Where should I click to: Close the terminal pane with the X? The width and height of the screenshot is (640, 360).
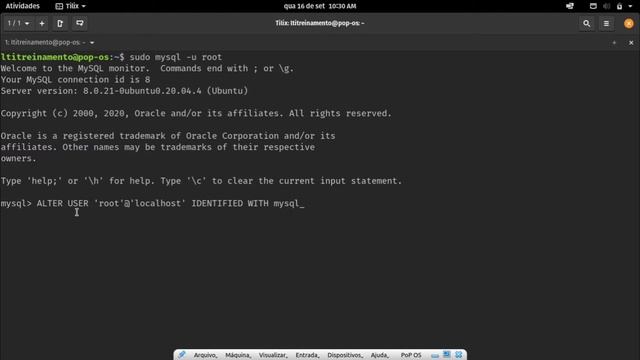click(x=631, y=42)
